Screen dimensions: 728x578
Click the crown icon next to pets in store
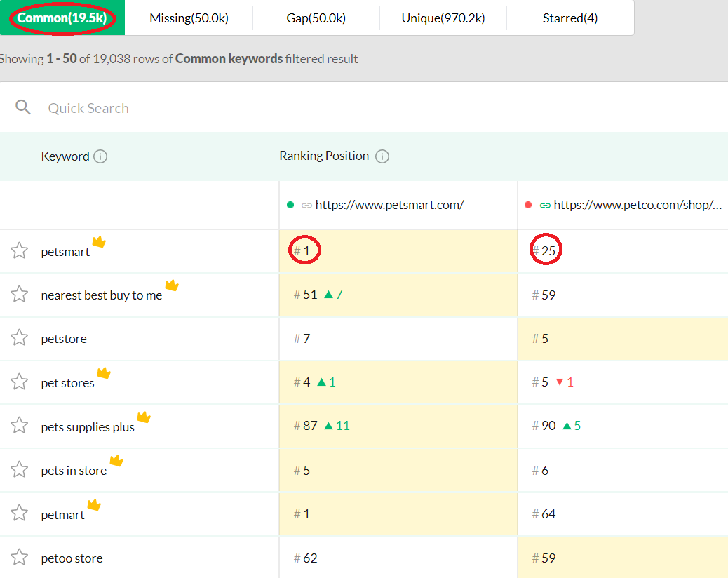[x=116, y=461]
